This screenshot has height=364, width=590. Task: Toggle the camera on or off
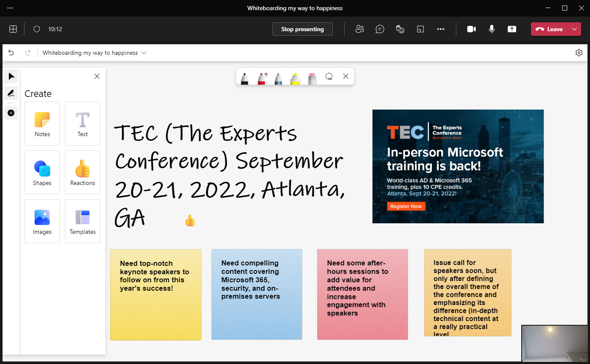point(471,29)
